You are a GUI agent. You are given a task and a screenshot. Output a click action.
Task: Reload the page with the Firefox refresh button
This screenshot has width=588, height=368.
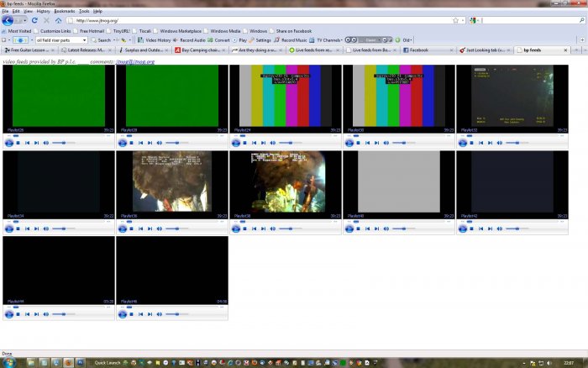coord(34,20)
